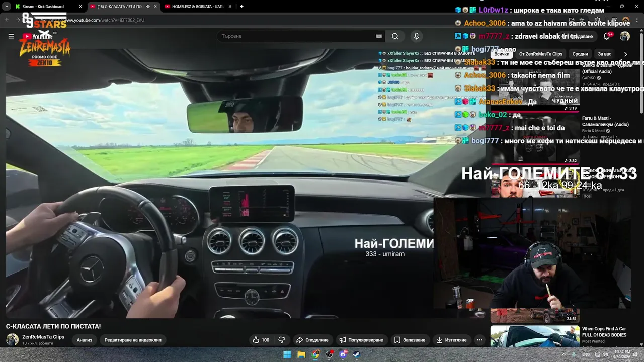Mute the playing tab via speaker icon

tap(147, 7)
